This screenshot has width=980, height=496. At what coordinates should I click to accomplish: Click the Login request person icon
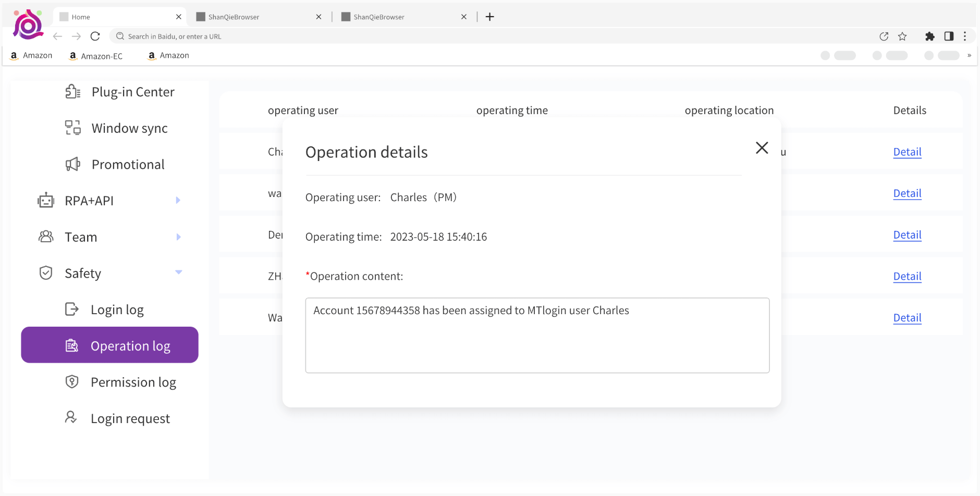point(71,418)
